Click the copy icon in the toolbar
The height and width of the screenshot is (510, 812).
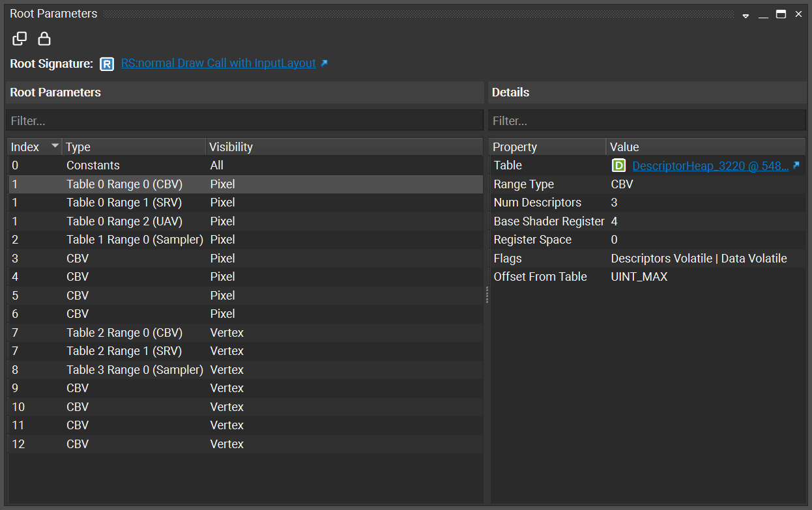19,38
